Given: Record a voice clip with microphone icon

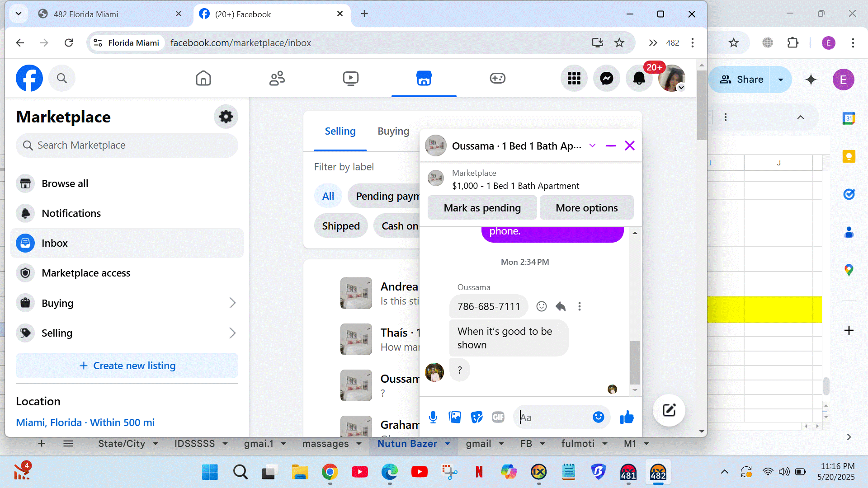Looking at the screenshot, I should click(433, 417).
